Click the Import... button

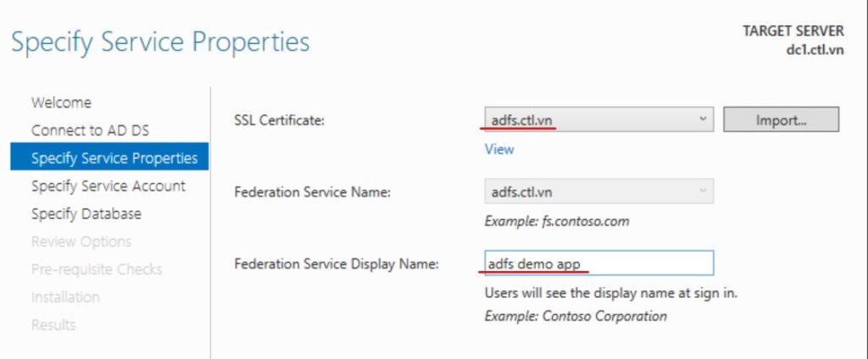click(780, 120)
